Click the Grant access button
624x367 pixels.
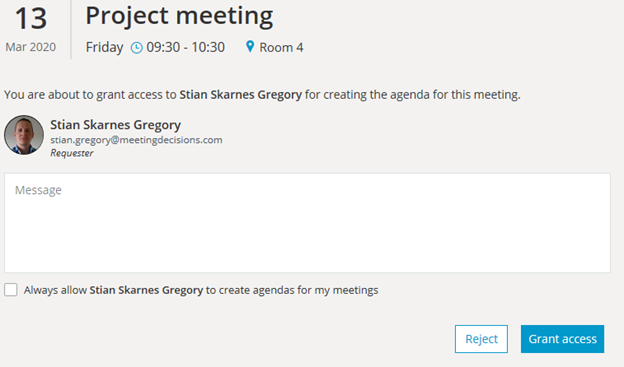tap(562, 339)
